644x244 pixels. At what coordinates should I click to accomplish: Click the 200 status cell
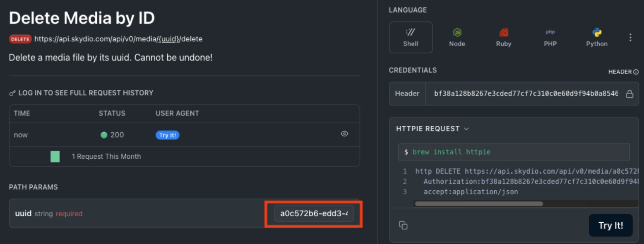click(x=112, y=135)
